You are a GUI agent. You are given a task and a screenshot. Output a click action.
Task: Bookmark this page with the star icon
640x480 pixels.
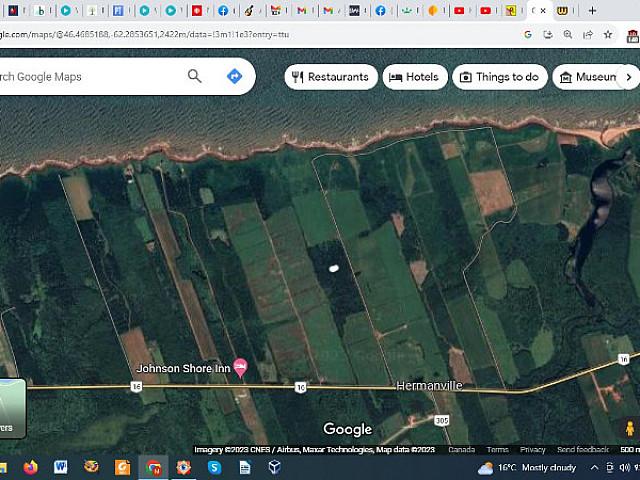(x=608, y=35)
